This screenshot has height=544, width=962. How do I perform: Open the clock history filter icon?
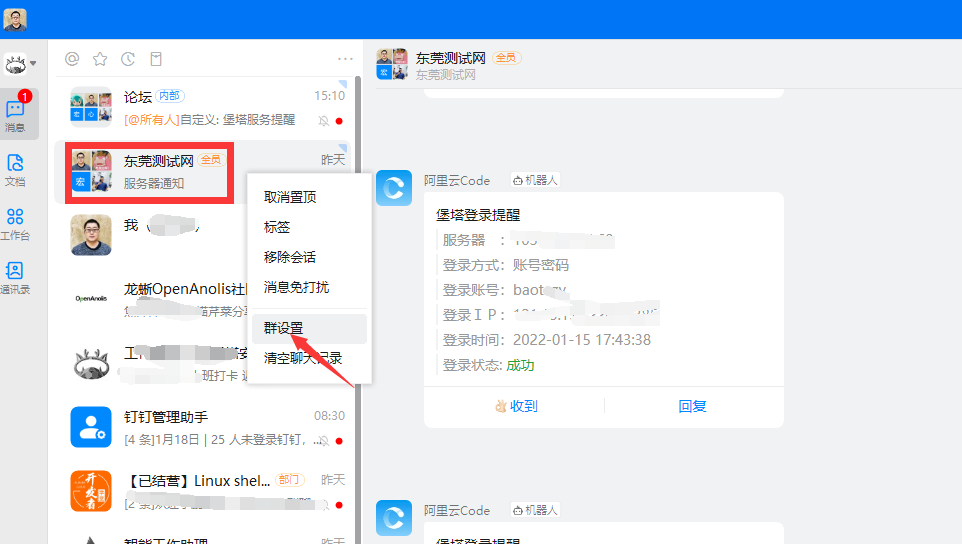pos(128,59)
